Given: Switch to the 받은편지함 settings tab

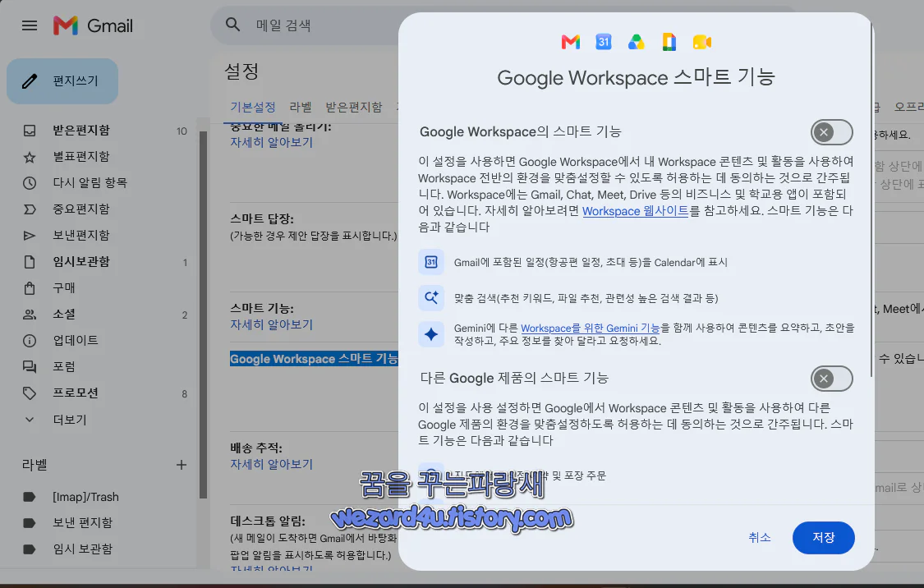Looking at the screenshot, I should 353,108.
